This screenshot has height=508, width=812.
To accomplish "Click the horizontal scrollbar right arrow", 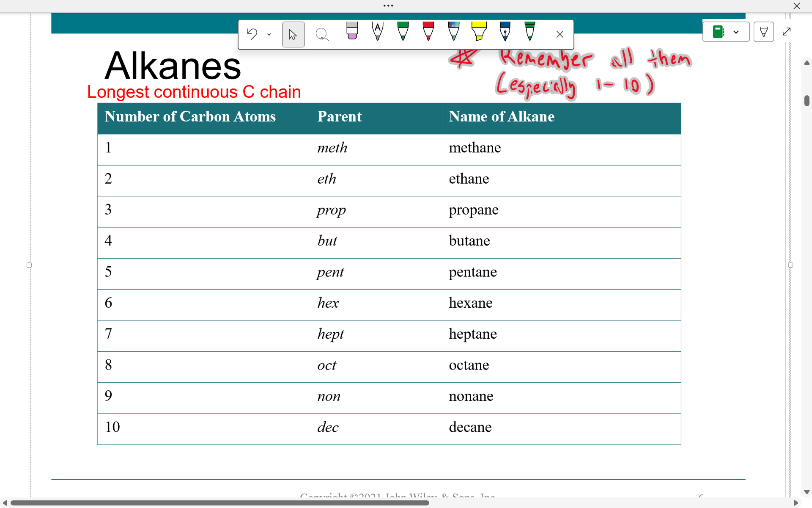I will (x=796, y=503).
